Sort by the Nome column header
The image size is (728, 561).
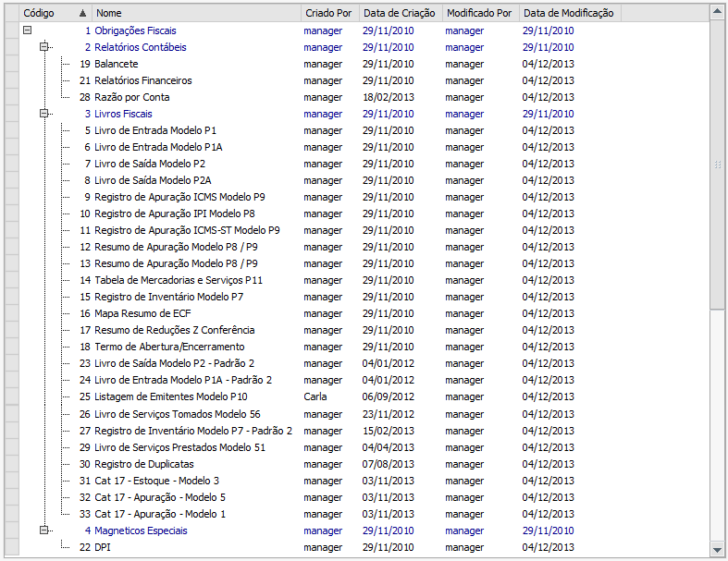(197, 13)
